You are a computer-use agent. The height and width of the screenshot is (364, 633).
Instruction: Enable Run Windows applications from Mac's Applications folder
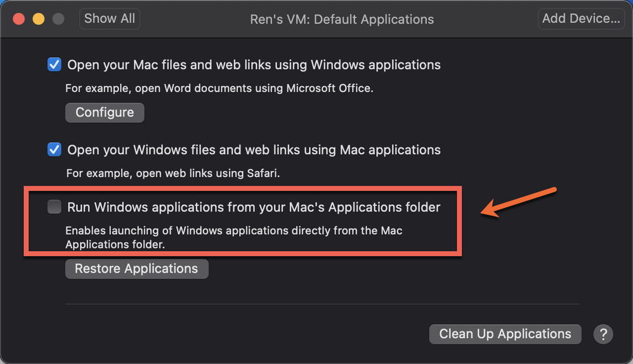(x=55, y=207)
